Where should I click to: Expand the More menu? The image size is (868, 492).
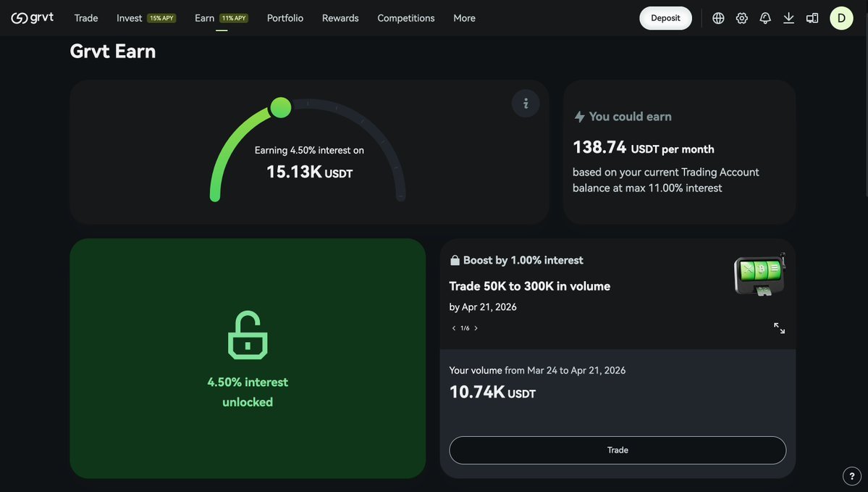tap(465, 18)
